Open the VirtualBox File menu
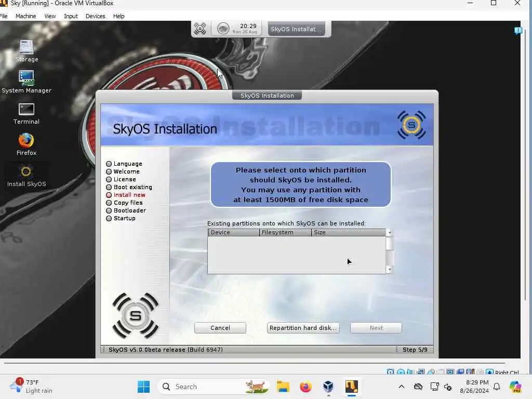The height and width of the screenshot is (399, 532). point(4,16)
